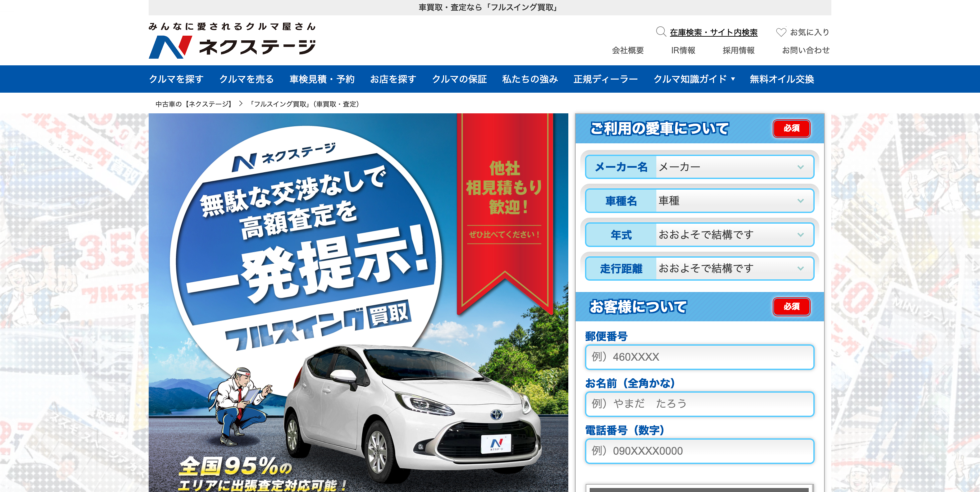Viewport: 980px width, 492px height.
Task: Click the heart favorites icon
Action: [x=781, y=32]
